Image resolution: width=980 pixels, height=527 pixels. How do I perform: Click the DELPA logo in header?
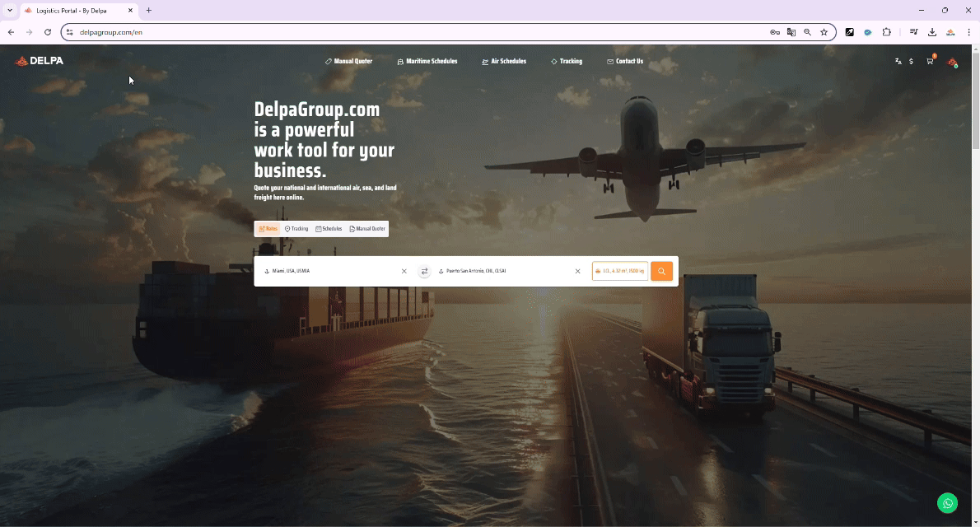point(39,61)
